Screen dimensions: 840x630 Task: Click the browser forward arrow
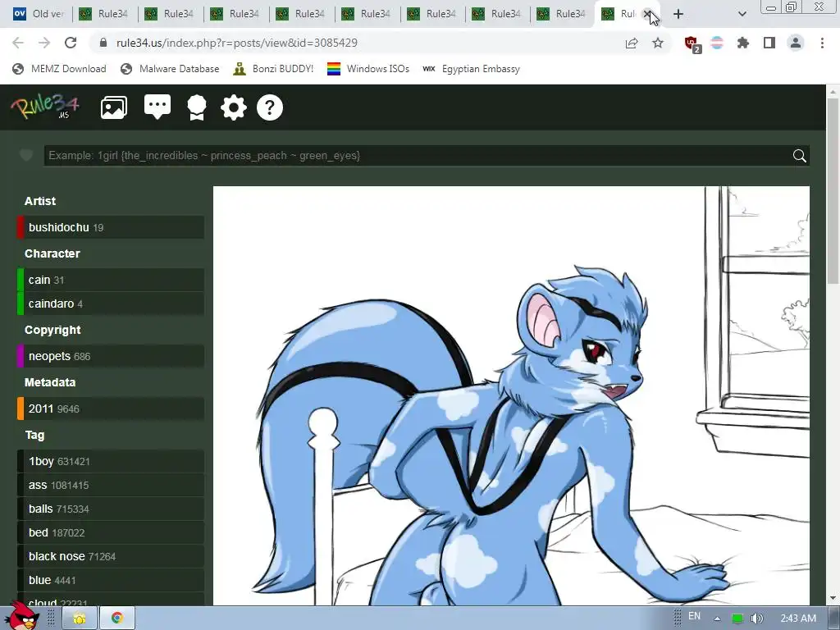pyautogui.click(x=44, y=43)
